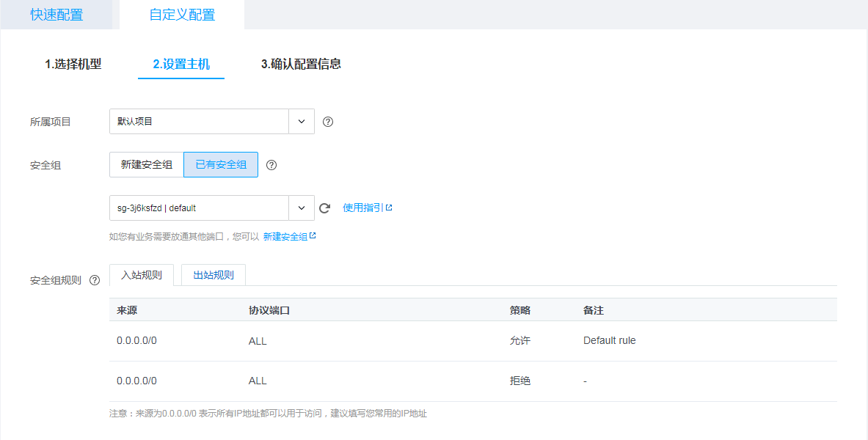Select the 新建安全组 option

click(x=147, y=165)
